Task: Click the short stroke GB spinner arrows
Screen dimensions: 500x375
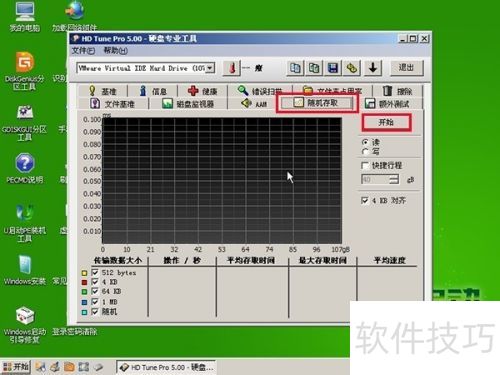Action: click(x=394, y=179)
